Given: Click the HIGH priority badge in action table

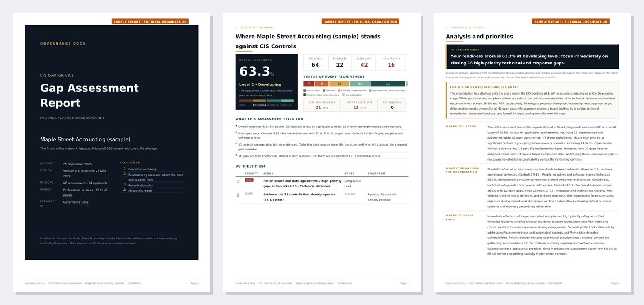Looking at the screenshot, I should pyautogui.click(x=249, y=180).
